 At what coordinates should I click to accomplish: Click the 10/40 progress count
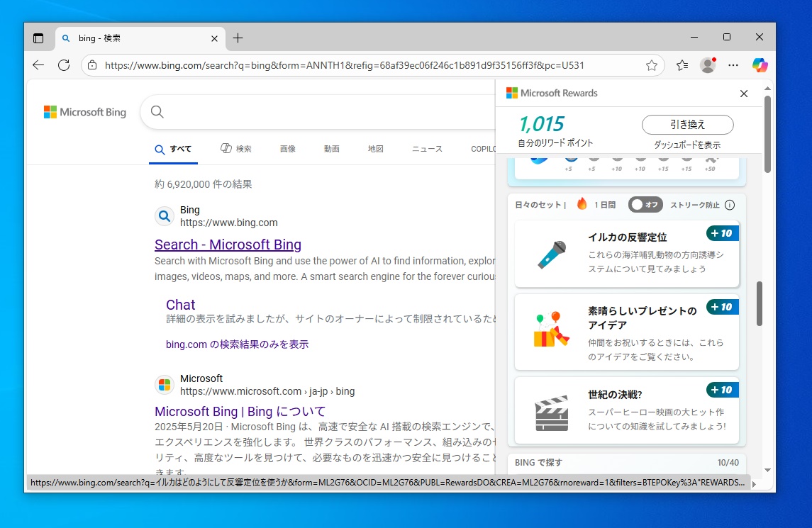[728, 462]
